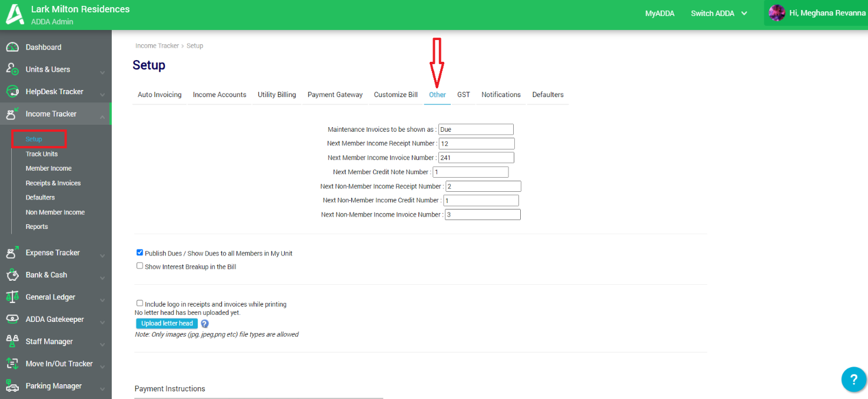
Task: Switch to the Income Accounts tab
Action: [x=220, y=95]
